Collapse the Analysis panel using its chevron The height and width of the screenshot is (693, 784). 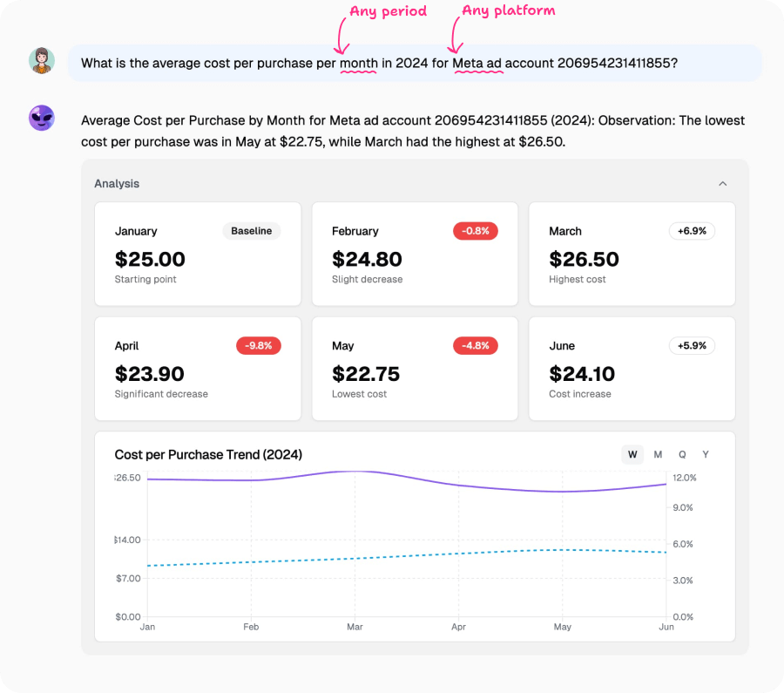point(722,184)
